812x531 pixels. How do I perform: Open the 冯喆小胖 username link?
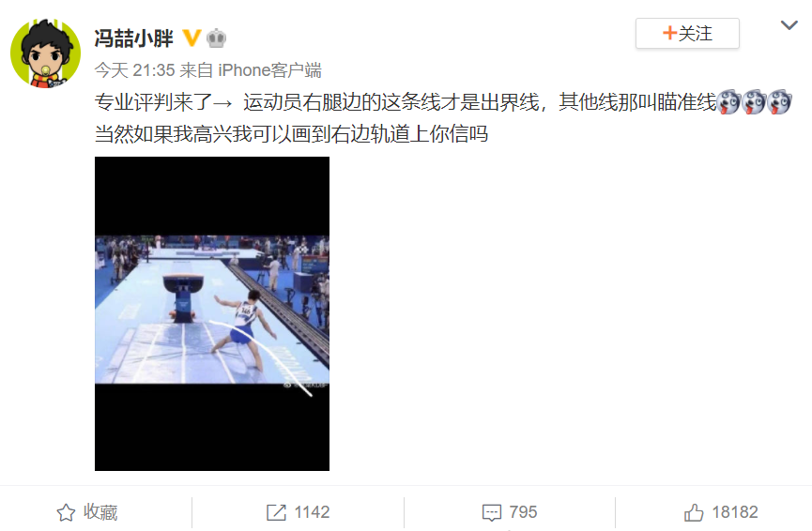(x=133, y=38)
